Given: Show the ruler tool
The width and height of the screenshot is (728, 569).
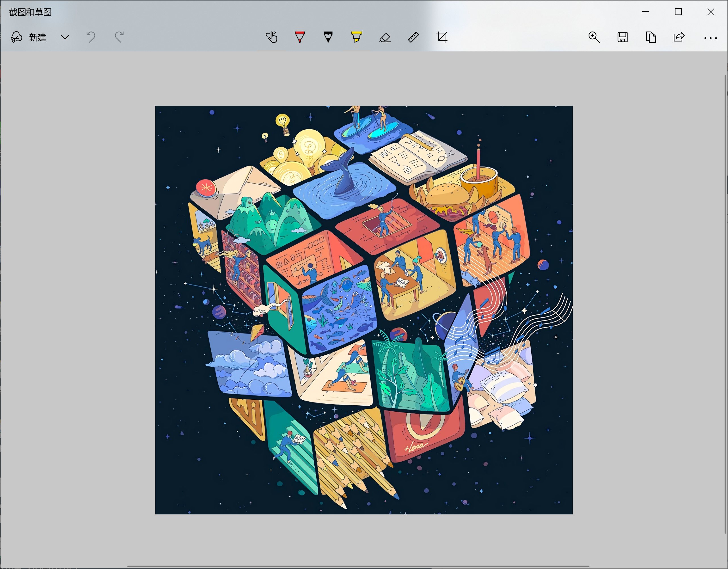Looking at the screenshot, I should click(x=413, y=37).
